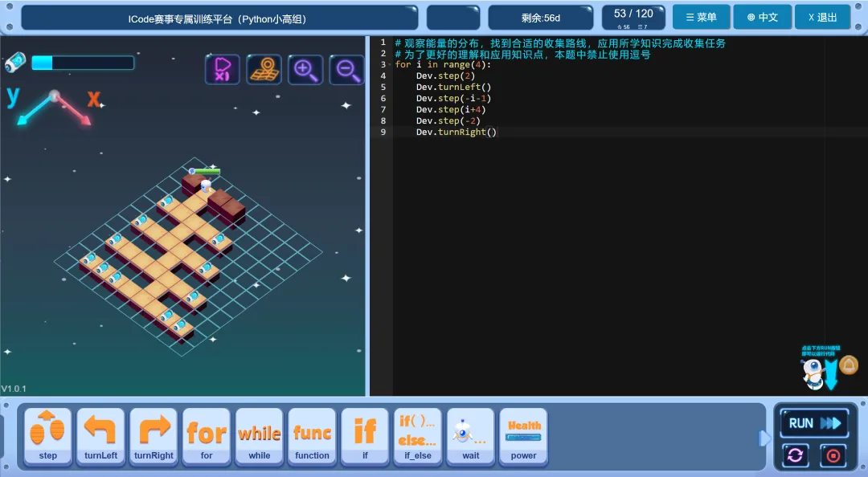Click the robot helper mascot
Viewport: 868px width, 477px height.
click(x=813, y=373)
